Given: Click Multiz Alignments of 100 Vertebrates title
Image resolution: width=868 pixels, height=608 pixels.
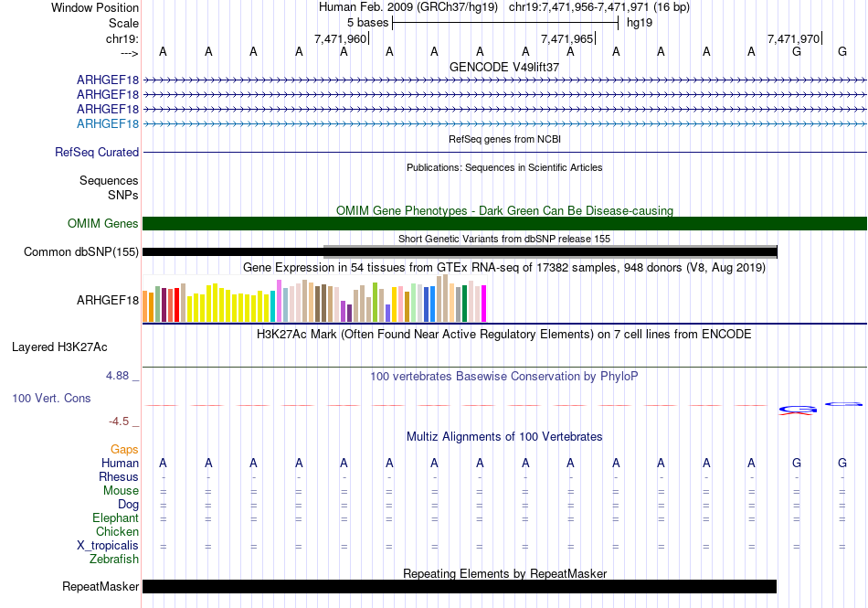Looking at the screenshot, I should click(504, 436).
